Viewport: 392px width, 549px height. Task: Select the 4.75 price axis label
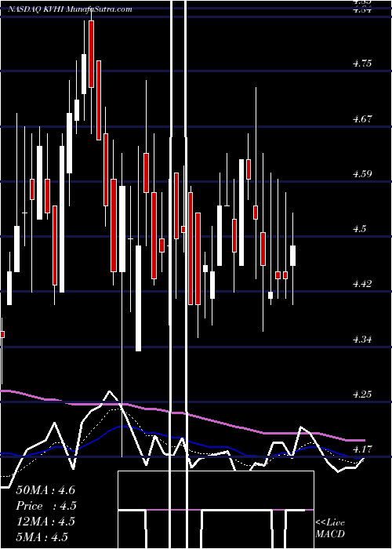pos(362,64)
